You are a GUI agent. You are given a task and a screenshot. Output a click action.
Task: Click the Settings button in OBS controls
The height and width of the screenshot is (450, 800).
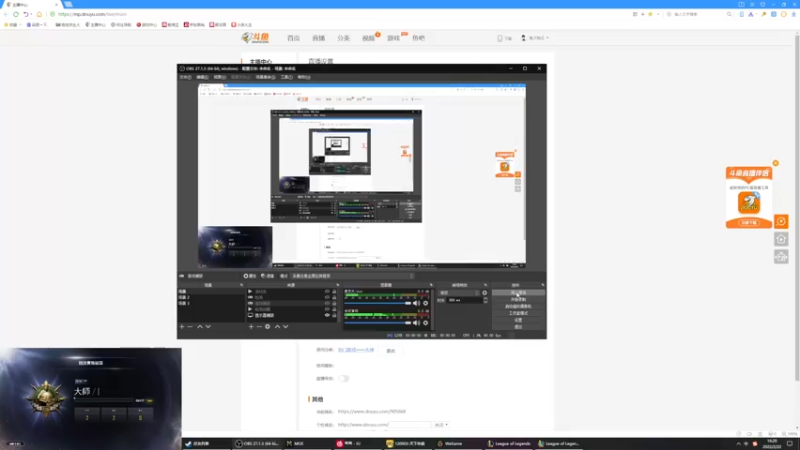coord(518,320)
